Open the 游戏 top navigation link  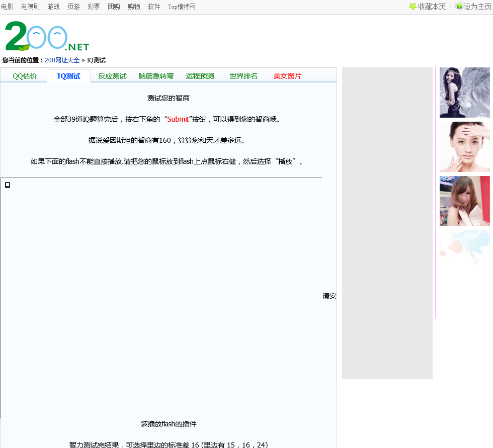pos(53,7)
